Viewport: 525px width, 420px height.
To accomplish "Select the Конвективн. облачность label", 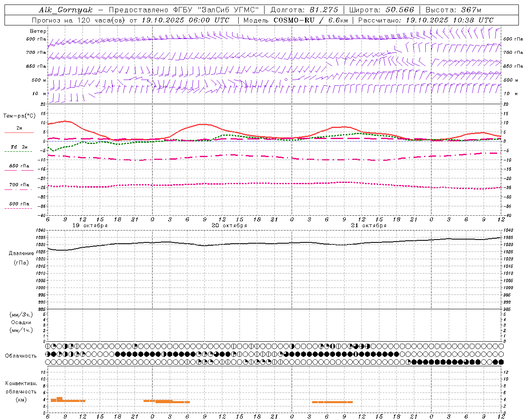I will point(21,388).
